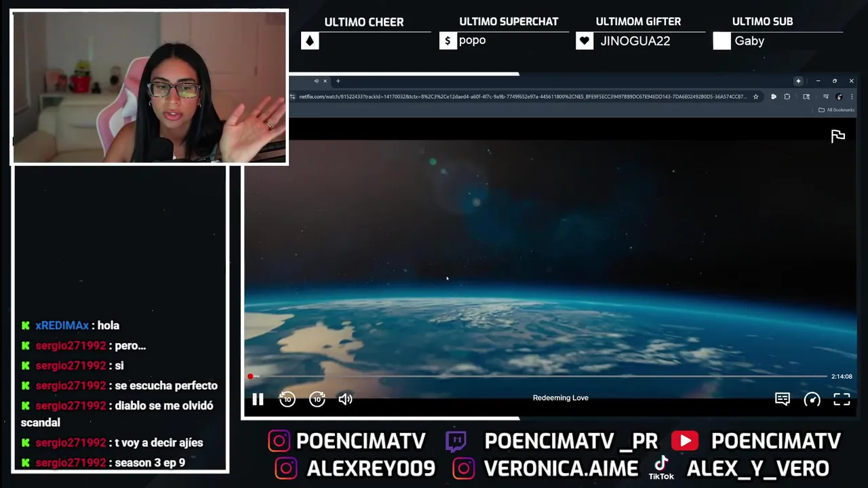Screen dimensions: 868x488
Task: Open subtitles and audio options
Action: point(783,399)
